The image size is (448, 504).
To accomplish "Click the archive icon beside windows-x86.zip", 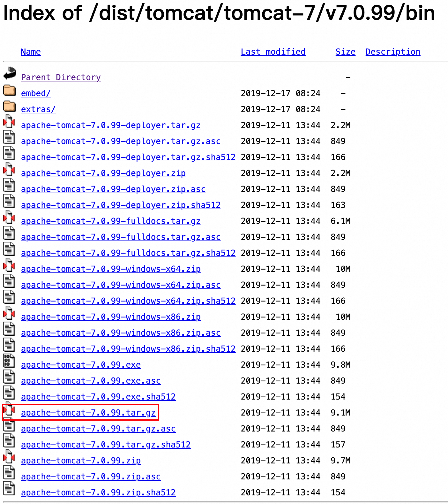I will (9, 313).
